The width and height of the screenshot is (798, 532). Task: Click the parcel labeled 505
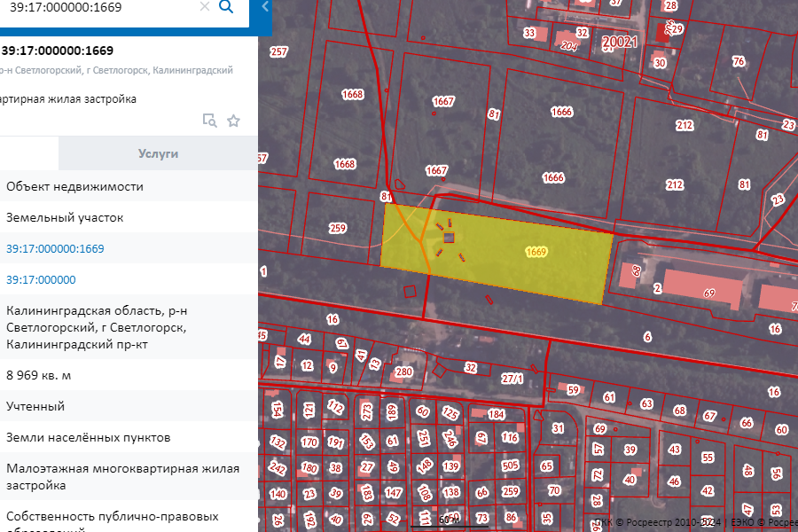point(509,465)
